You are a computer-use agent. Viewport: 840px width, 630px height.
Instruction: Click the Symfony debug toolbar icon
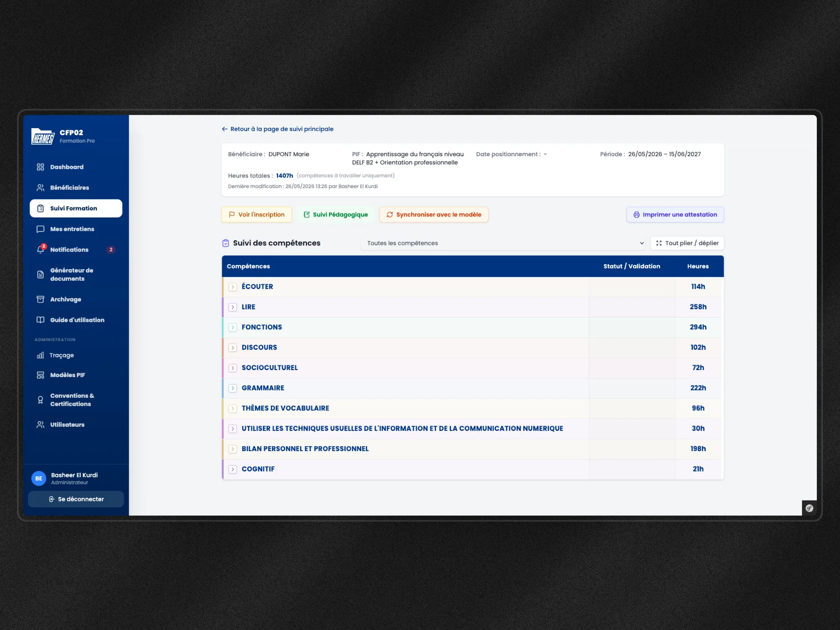(x=809, y=508)
